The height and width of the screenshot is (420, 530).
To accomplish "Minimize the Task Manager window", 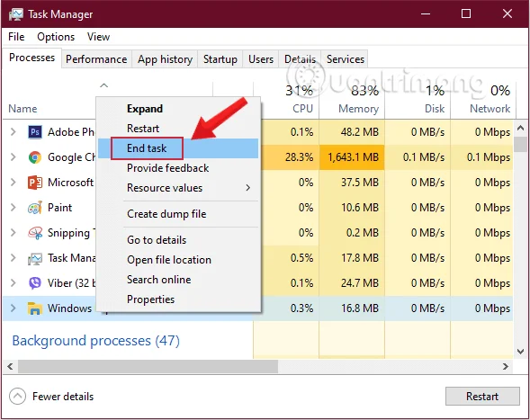I will point(426,13).
